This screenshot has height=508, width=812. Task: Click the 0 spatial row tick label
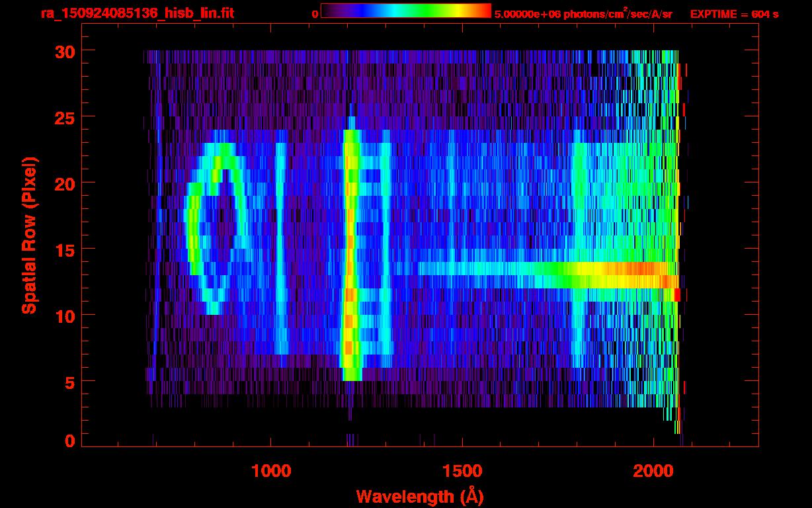pyautogui.click(x=69, y=441)
